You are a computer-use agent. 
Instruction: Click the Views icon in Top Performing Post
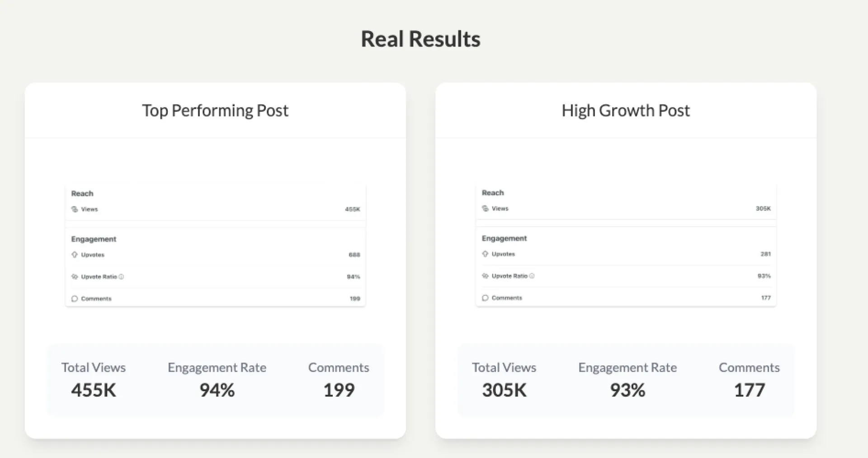(75, 209)
